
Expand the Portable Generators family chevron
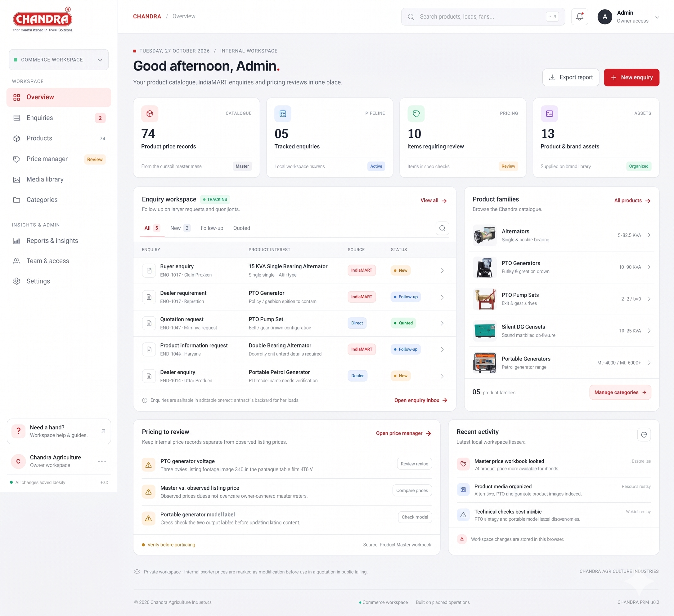[x=649, y=363]
